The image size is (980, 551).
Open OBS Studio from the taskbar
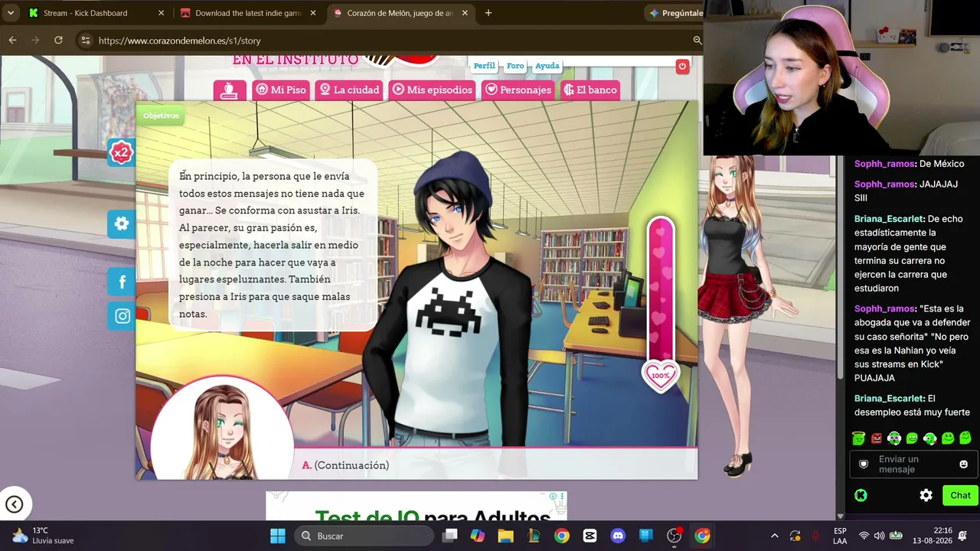tap(674, 536)
